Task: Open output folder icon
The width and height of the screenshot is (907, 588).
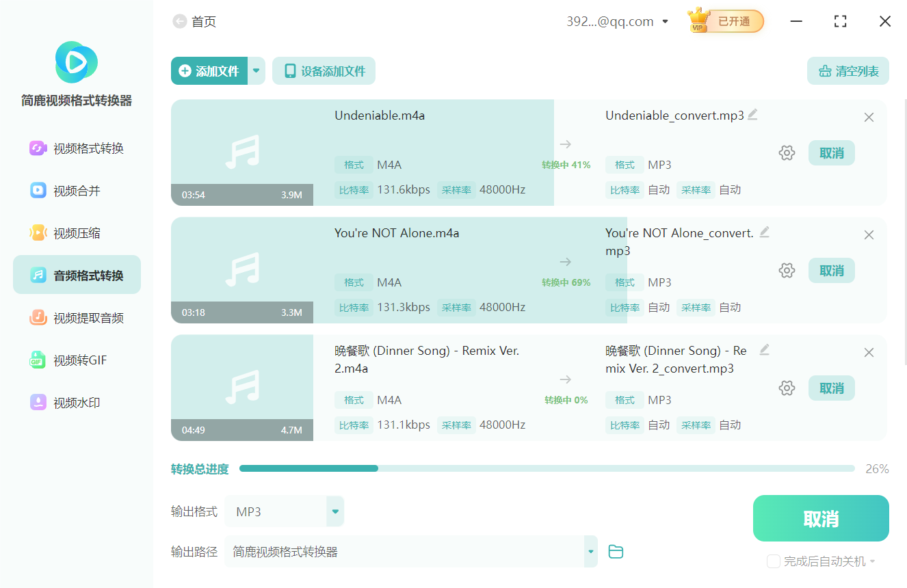Action: pyautogui.click(x=616, y=552)
